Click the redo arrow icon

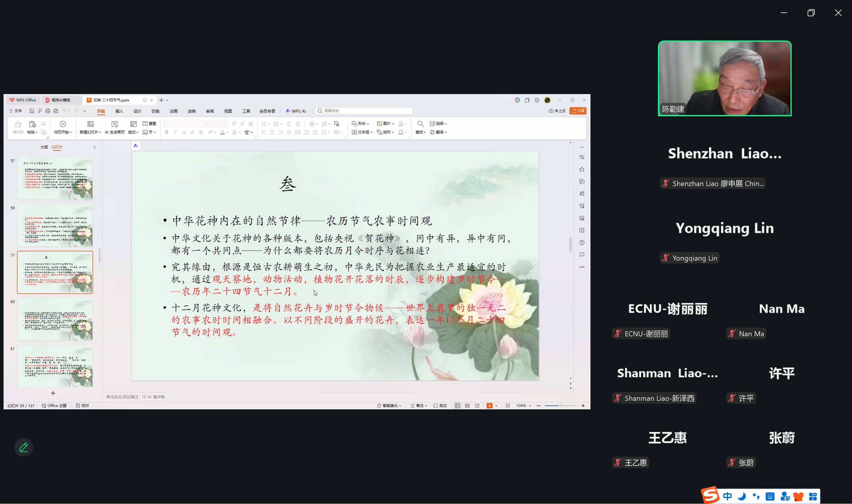pyautogui.click(x=76, y=111)
